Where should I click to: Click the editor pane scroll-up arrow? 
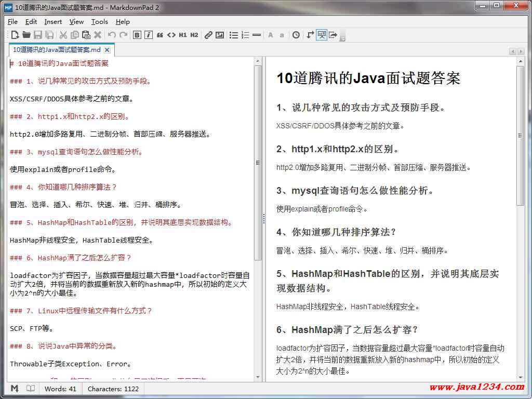point(258,61)
